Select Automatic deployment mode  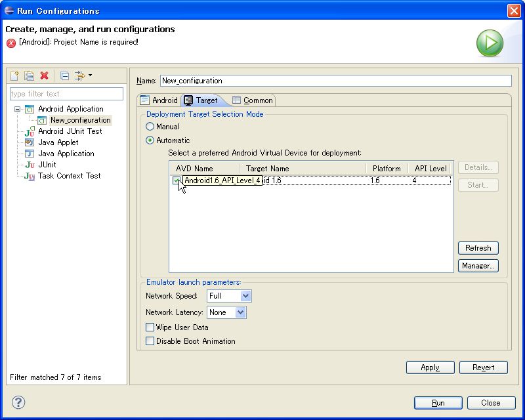pyautogui.click(x=168, y=140)
